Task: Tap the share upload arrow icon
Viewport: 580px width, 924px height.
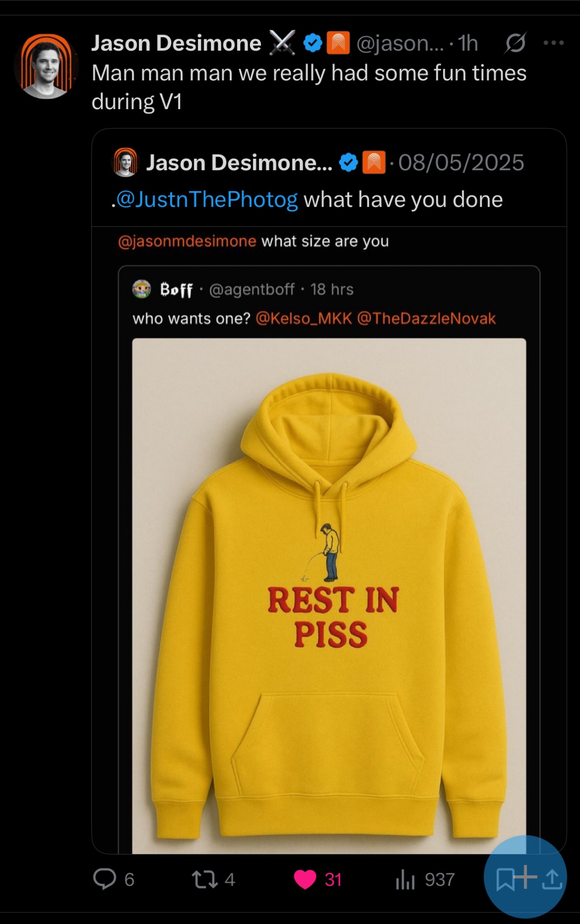Action: (x=551, y=879)
